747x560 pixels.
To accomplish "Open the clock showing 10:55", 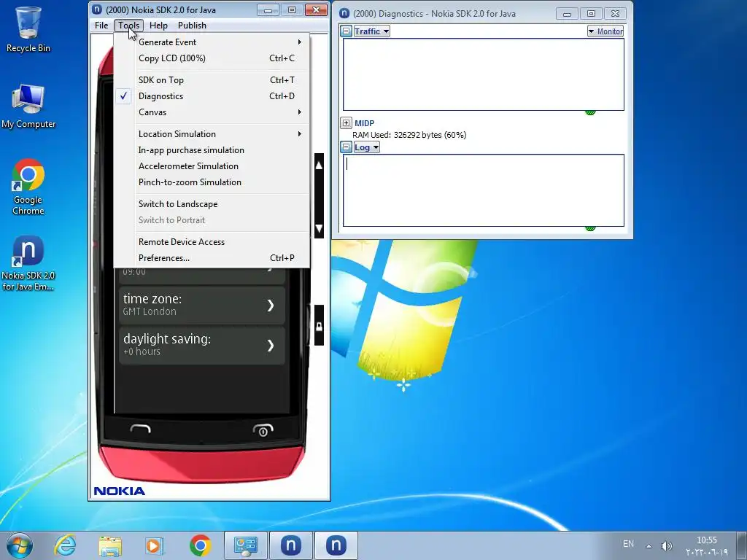I will (x=707, y=545).
